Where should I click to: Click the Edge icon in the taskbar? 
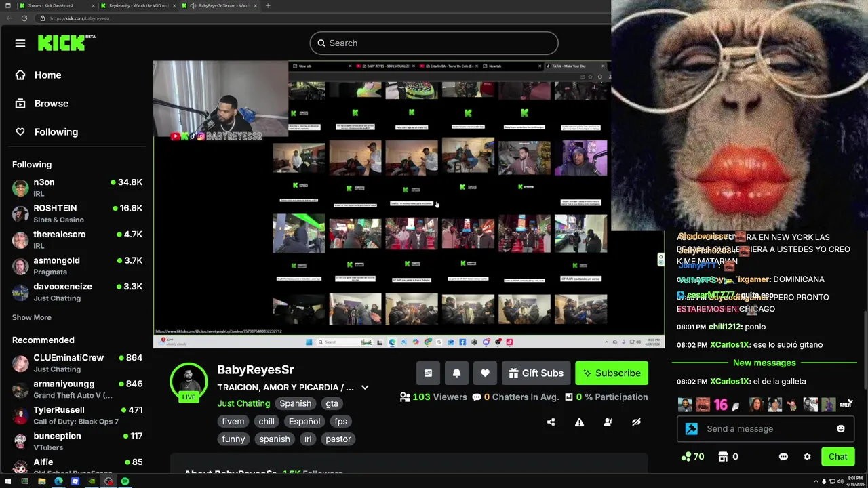point(58,482)
